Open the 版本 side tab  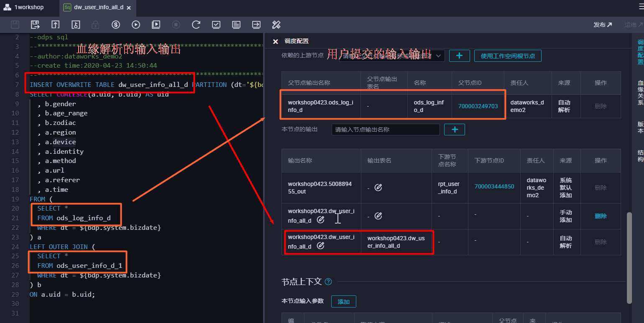[x=640, y=127]
